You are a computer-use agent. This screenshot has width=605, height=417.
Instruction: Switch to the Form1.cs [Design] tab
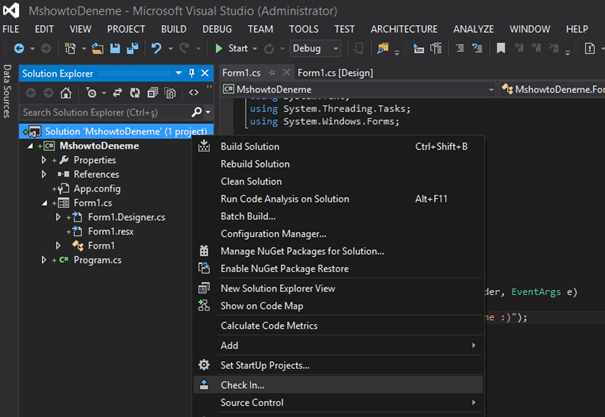point(335,73)
